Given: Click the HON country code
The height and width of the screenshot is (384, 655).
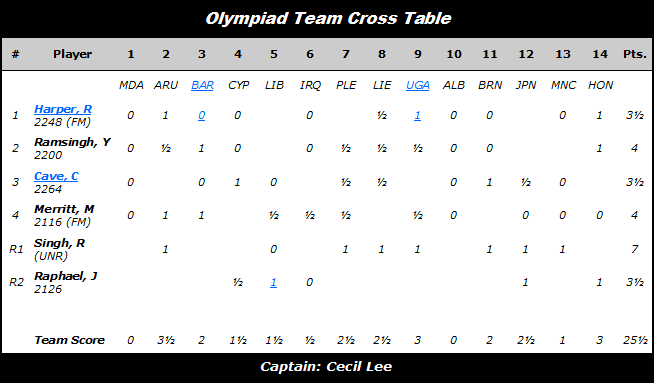Looking at the screenshot, I should tap(600, 85).
